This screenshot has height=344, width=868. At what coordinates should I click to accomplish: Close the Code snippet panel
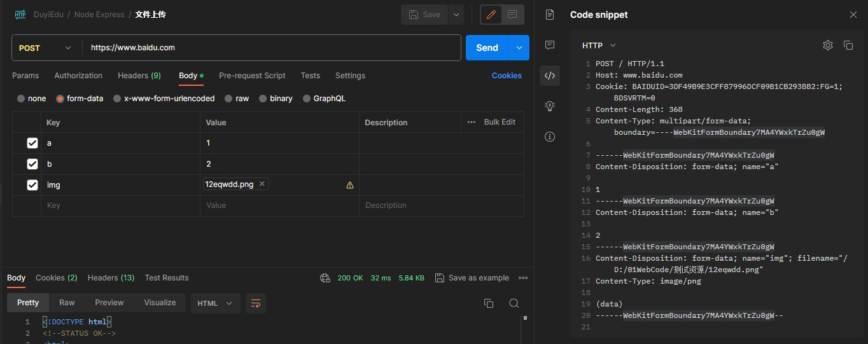(853, 15)
